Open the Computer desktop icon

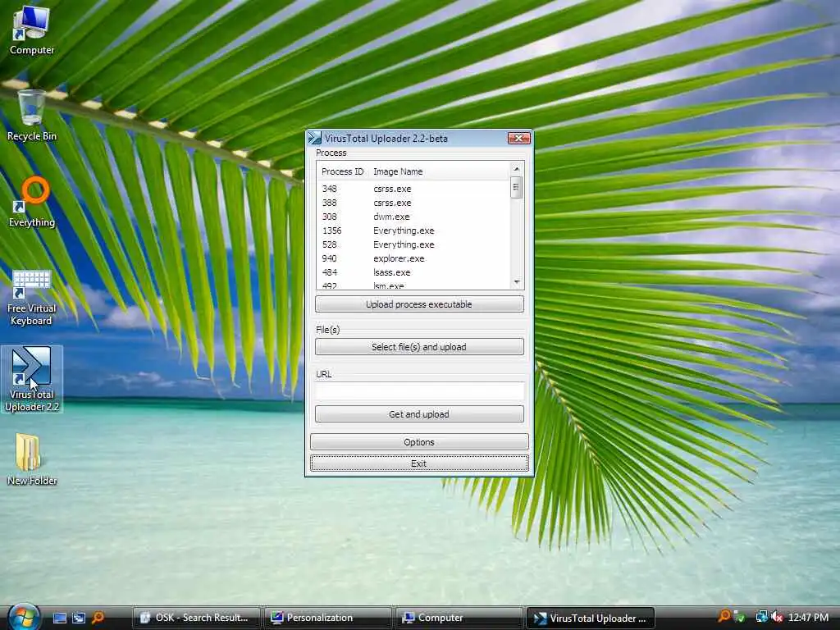(x=32, y=31)
